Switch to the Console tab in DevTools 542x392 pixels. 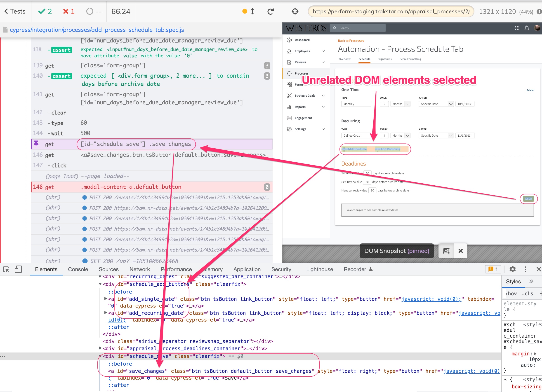tap(78, 269)
